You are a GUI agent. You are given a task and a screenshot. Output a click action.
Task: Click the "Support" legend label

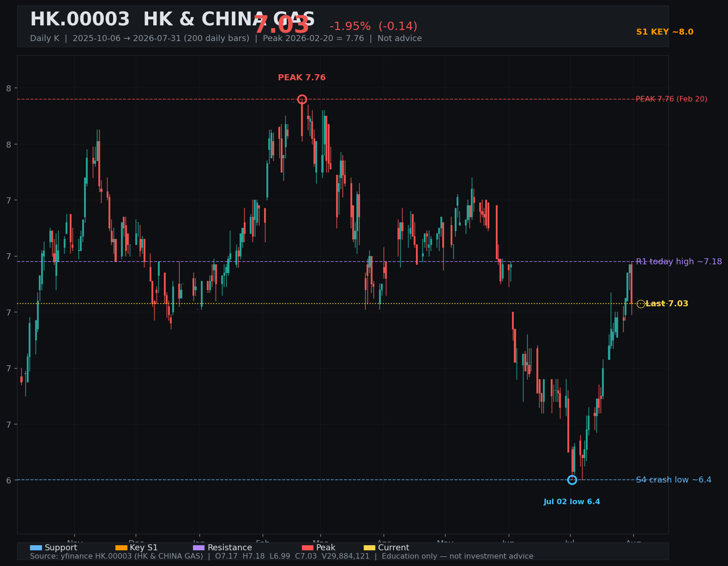pos(61,548)
